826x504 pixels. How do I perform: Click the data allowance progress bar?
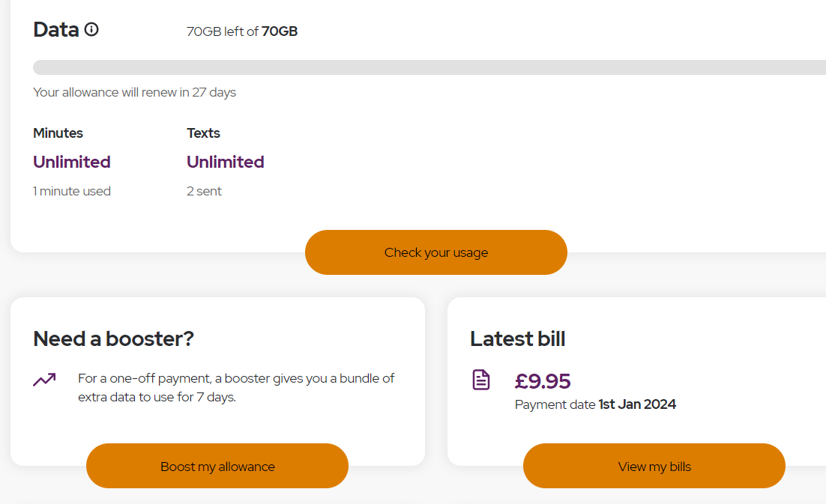tap(429, 67)
